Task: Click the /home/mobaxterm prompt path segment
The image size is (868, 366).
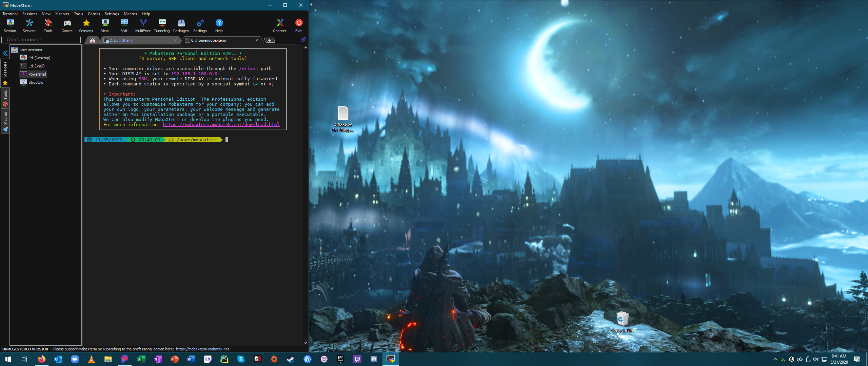Action: tap(194, 140)
